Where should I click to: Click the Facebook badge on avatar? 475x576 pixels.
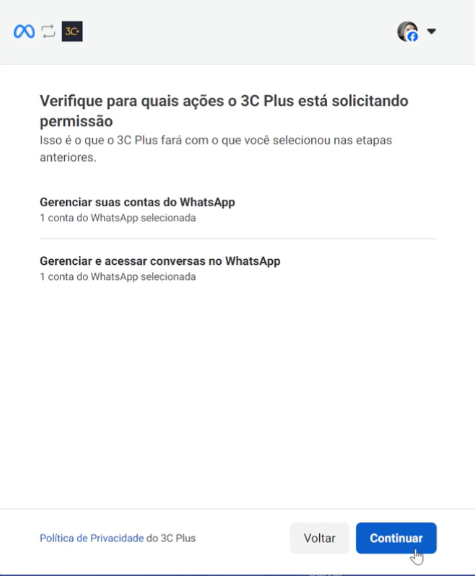point(413,37)
